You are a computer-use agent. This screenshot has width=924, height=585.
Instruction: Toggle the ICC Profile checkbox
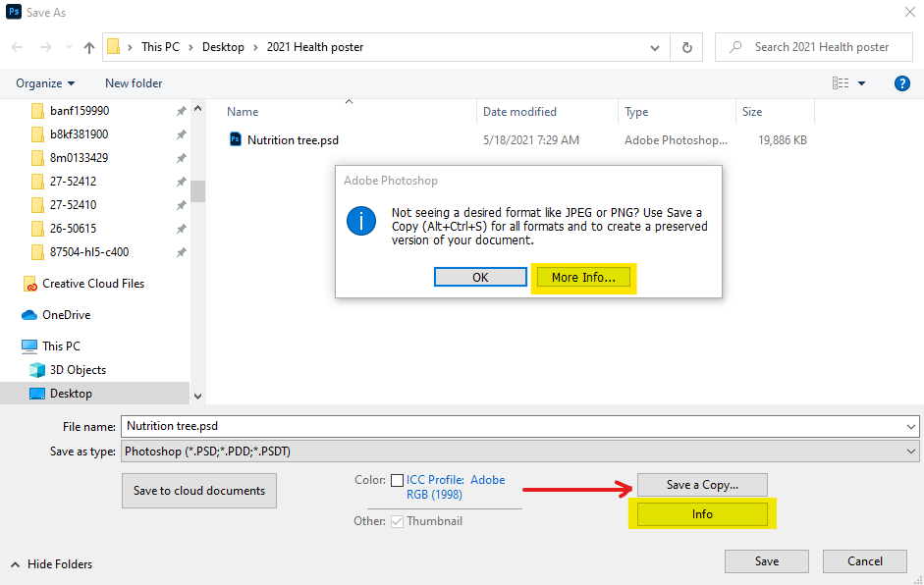(x=397, y=480)
